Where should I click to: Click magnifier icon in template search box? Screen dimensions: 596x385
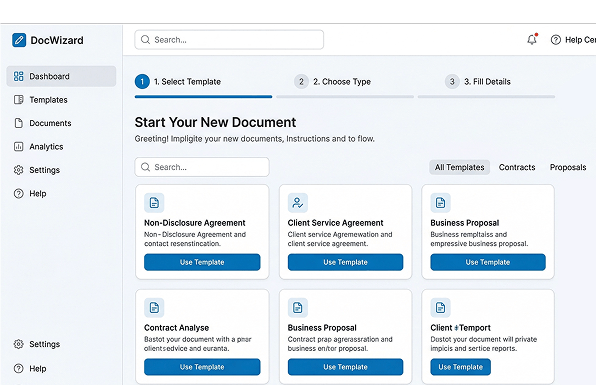(x=145, y=167)
